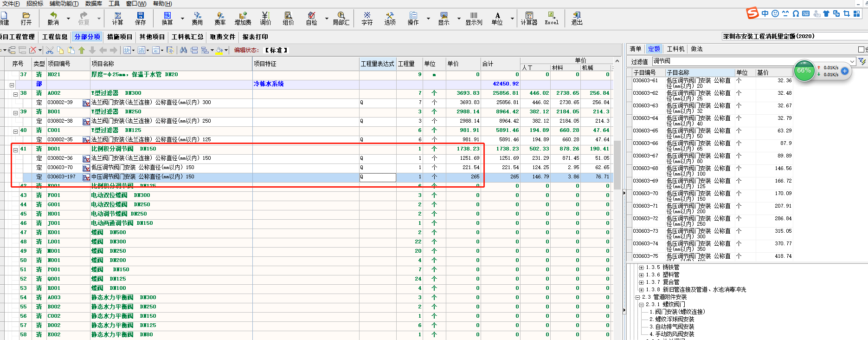Click the main table vertical scrollbar
Screen dimensions: 868x340
(617, 165)
